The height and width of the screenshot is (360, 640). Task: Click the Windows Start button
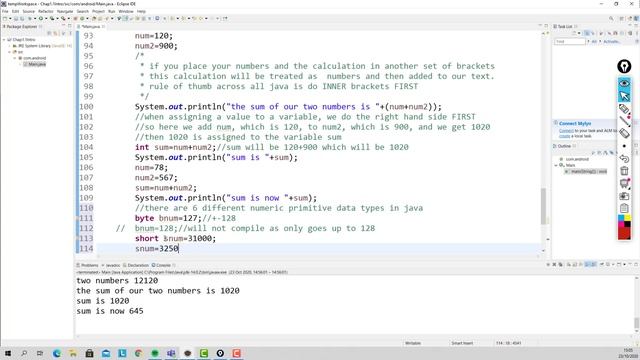7,353
